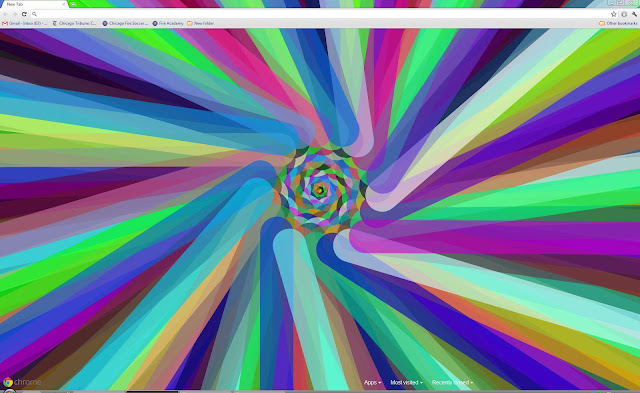The width and height of the screenshot is (640, 393).
Task: Go forward with the forward arrow
Action: click(15, 14)
